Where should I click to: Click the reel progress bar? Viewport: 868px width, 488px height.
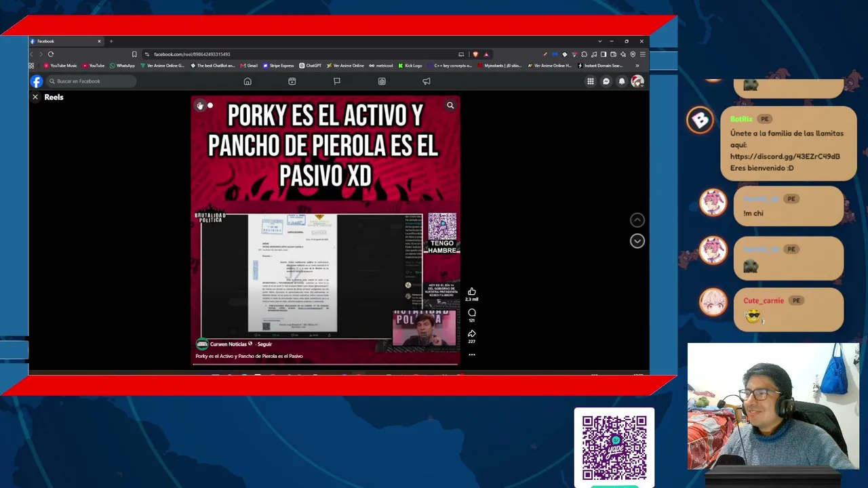coord(325,365)
